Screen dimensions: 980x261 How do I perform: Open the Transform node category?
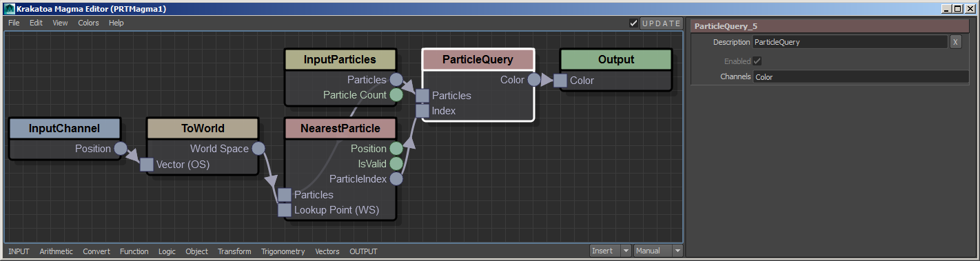tap(234, 251)
